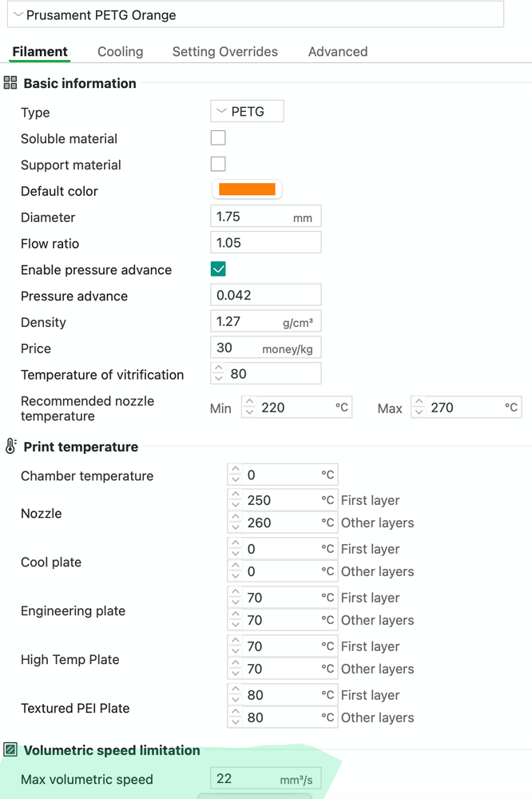
Task: Increase maximum recommended nozzle temperature
Action: click(x=419, y=402)
